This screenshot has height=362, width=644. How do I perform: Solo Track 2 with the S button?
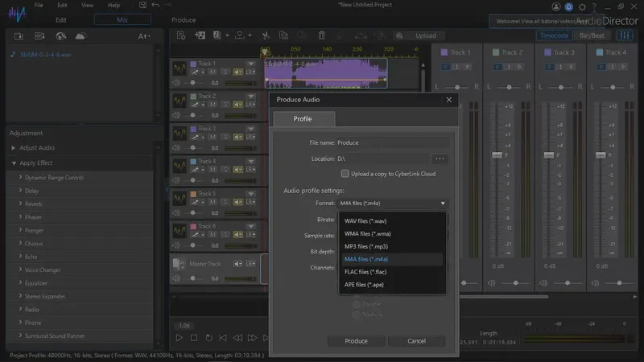pyautogui.click(x=226, y=105)
